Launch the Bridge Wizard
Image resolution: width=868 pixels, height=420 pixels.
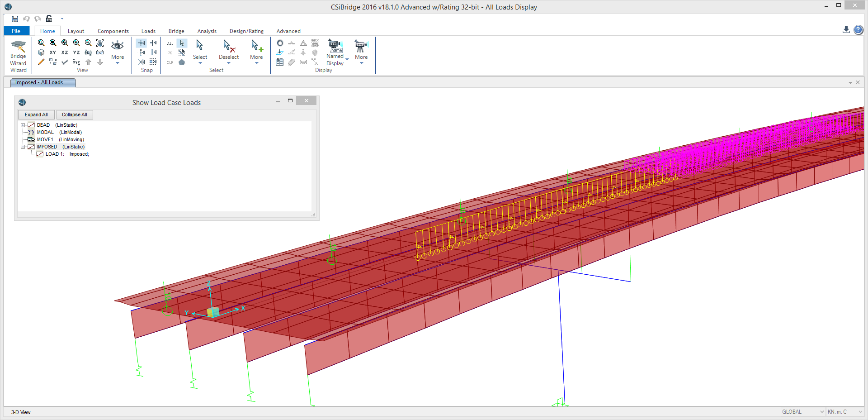[x=18, y=56]
